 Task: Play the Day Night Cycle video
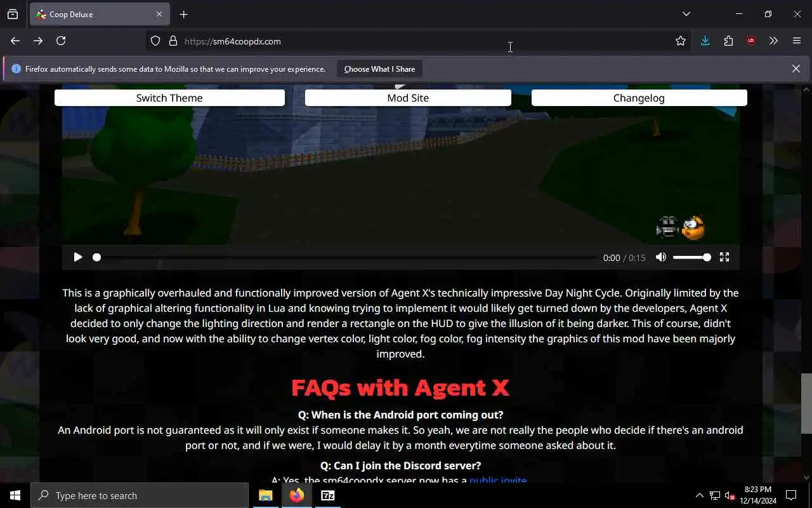[x=78, y=257]
